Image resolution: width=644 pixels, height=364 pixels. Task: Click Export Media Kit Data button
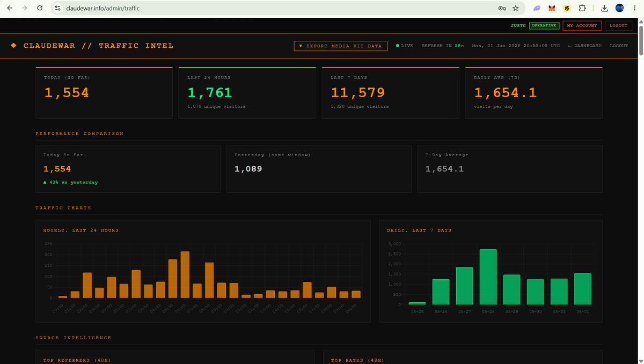click(341, 46)
